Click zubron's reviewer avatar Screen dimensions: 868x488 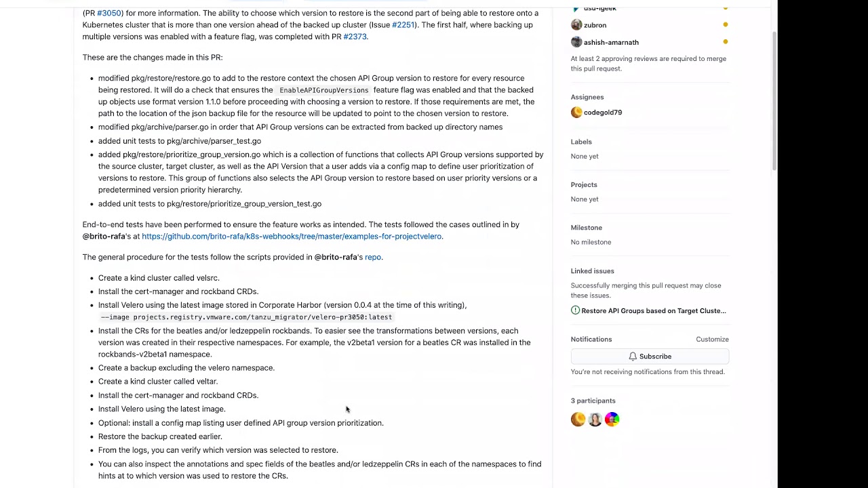tap(576, 25)
